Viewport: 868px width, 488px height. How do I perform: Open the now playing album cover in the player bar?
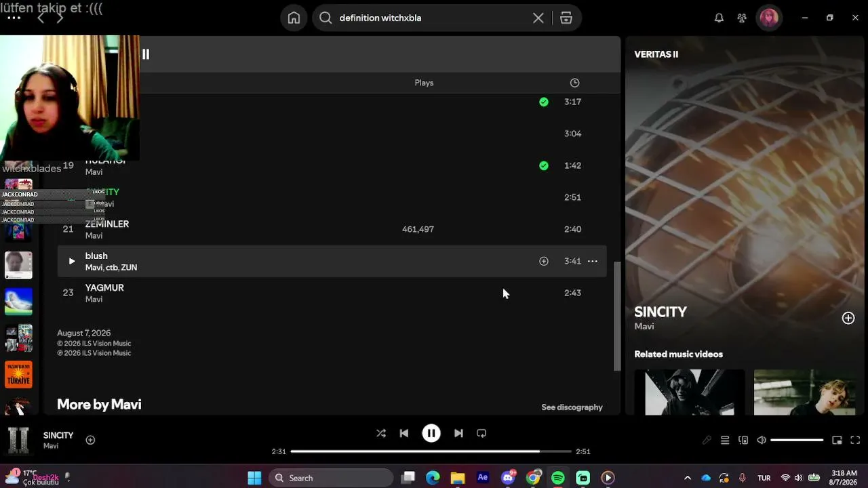click(18, 441)
